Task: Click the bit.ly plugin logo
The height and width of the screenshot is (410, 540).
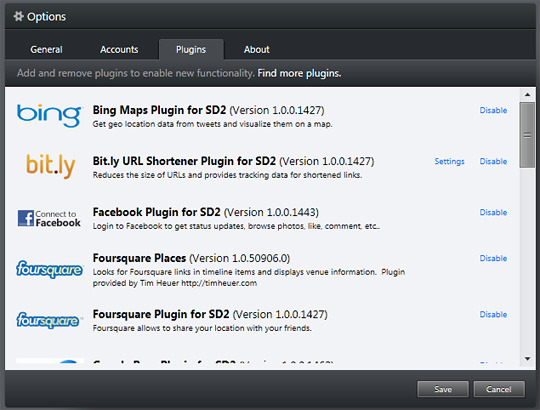Action: tap(51, 166)
